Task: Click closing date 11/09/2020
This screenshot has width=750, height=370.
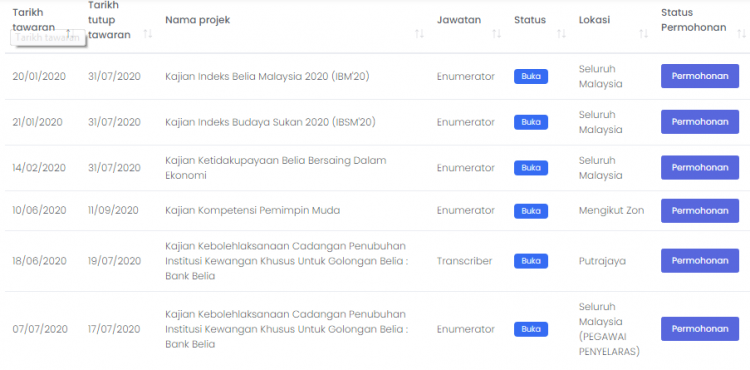Action: point(113,211)
